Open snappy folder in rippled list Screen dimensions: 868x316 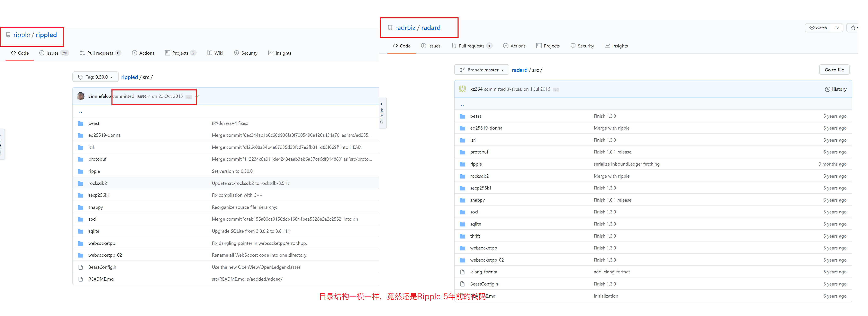coord(96,207)
